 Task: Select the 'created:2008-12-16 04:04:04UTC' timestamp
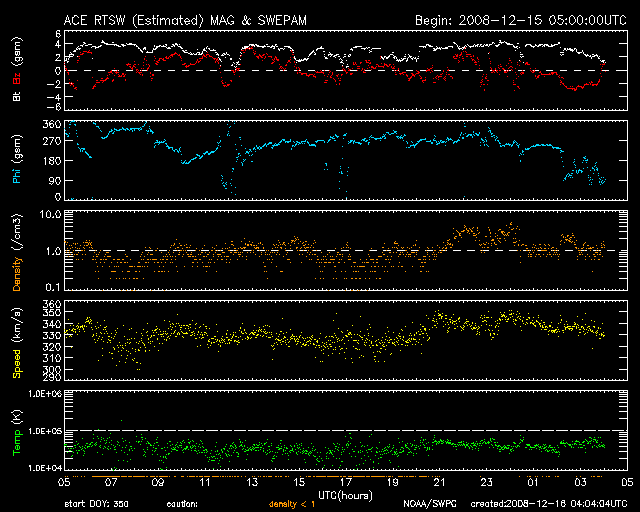point(549,504)
